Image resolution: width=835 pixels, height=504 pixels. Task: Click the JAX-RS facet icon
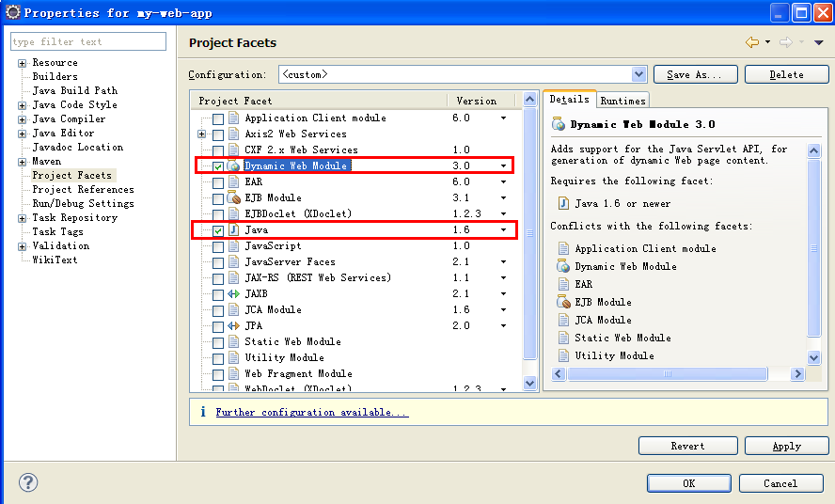coord(234,277)
